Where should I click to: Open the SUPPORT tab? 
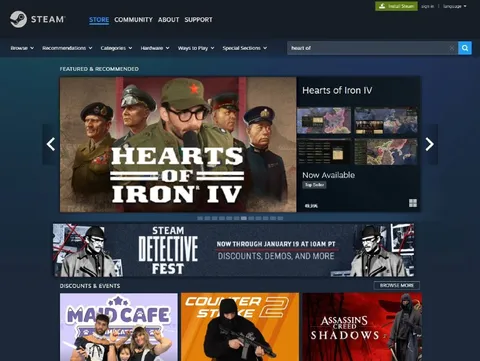pyautogui.click(x=198, y=20)
